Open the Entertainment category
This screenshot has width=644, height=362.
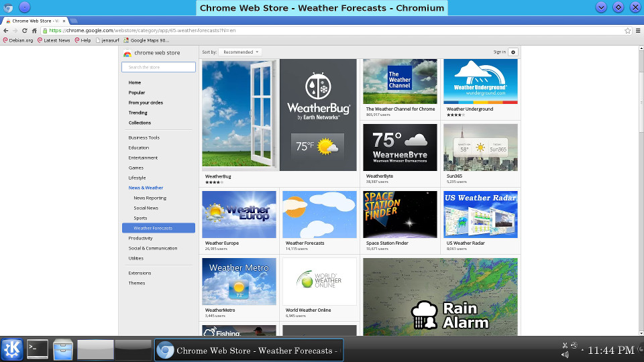coord(143,158)
